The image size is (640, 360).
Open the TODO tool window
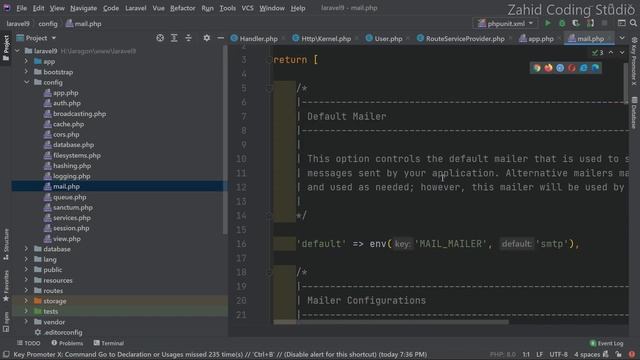click(x=29, y=343)
